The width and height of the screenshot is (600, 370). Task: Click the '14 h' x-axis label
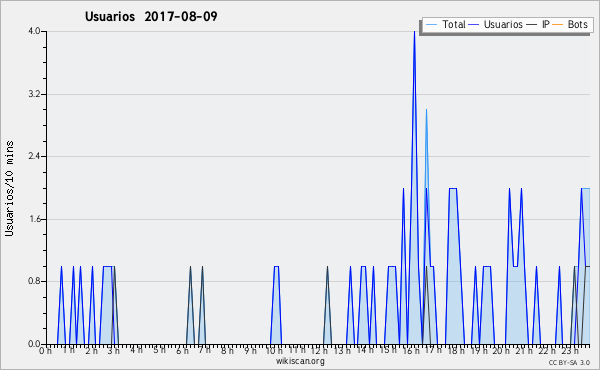point(364,351)
